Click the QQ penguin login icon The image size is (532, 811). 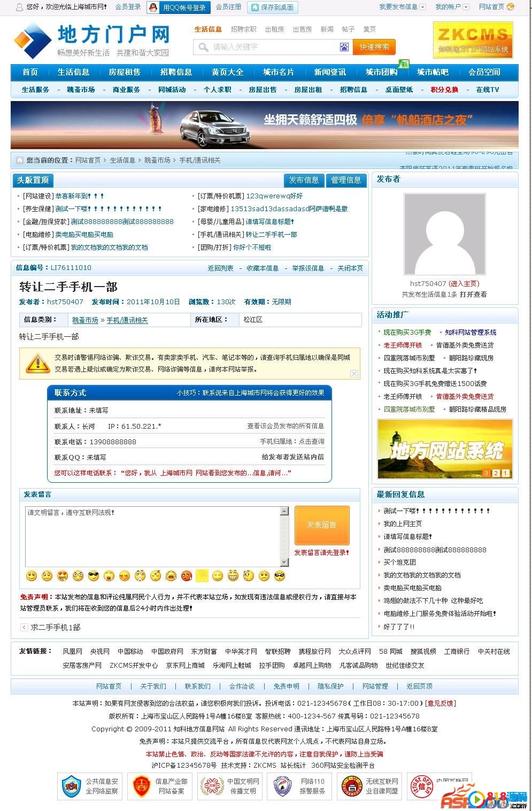[x=153, y=7]
